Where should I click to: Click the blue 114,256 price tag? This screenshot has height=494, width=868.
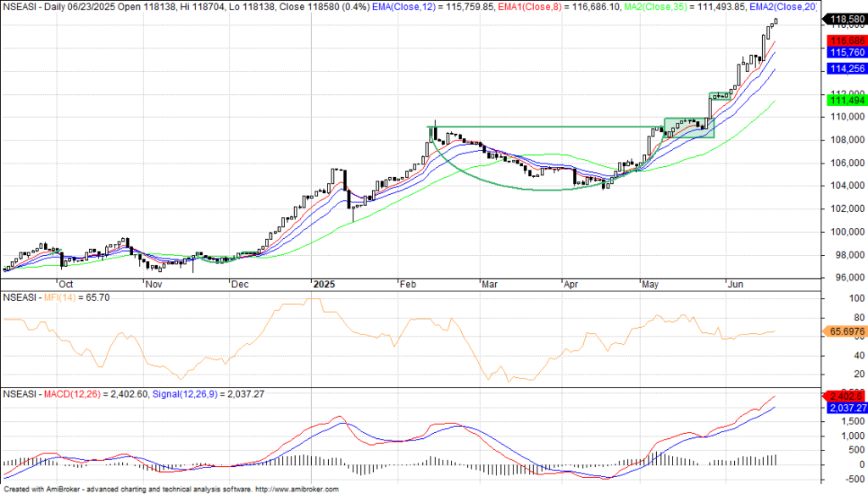845,69
